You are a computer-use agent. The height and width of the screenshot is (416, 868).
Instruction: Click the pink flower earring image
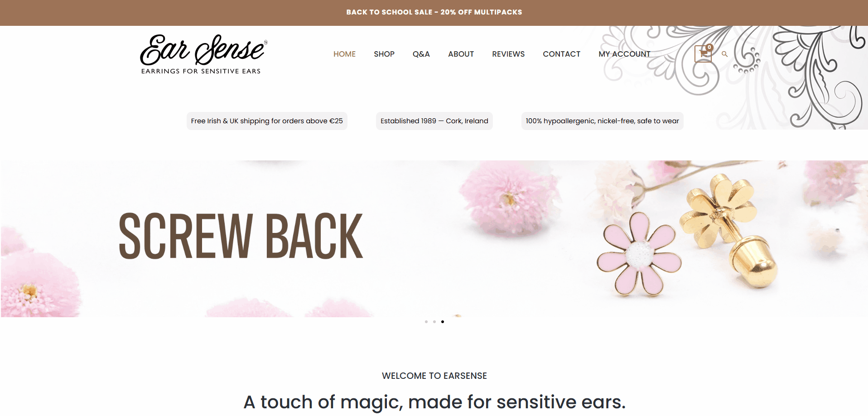[639, 255]
